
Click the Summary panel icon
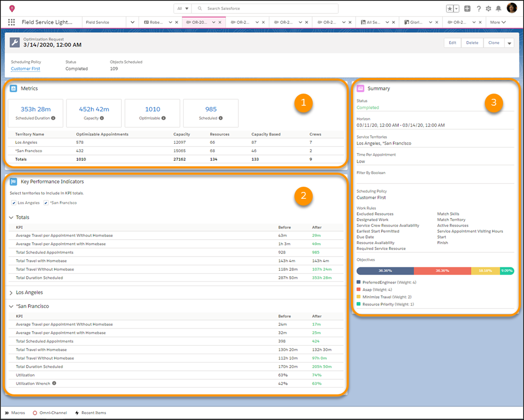(x=360, y=88)
